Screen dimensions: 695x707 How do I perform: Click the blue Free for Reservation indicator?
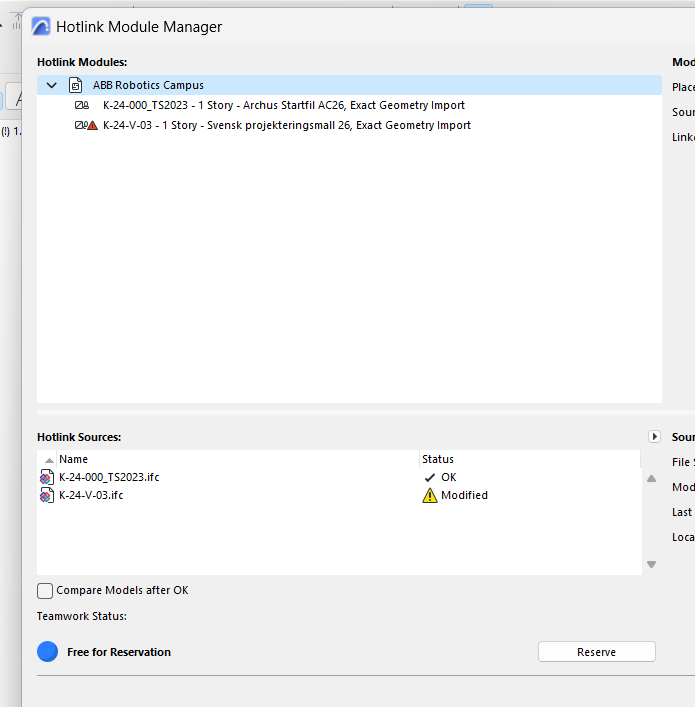(48, 652)
